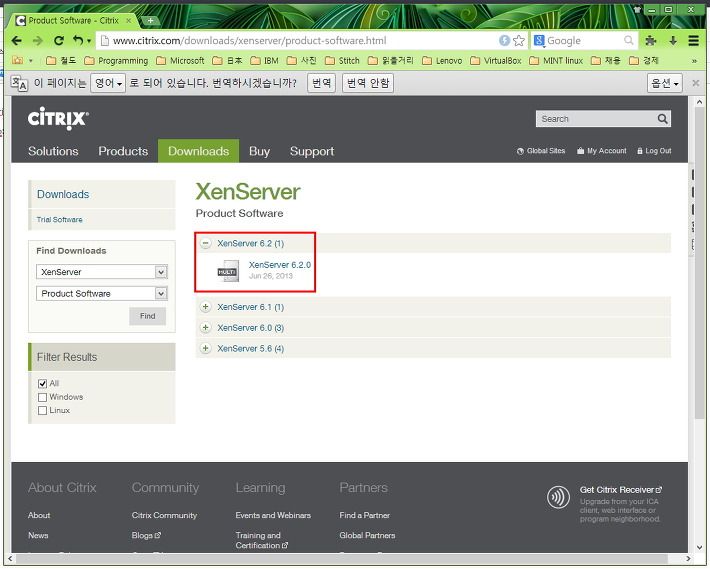Collapse the XenServer 6.2 (1) section
The width and height of the screenshot is (710, 569).
coord(206,243)
